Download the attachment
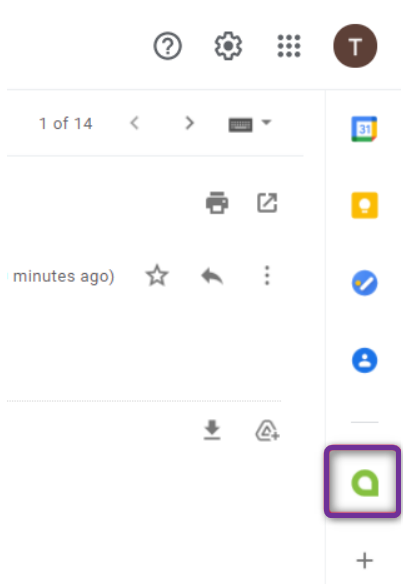 (x=212, y=430)
